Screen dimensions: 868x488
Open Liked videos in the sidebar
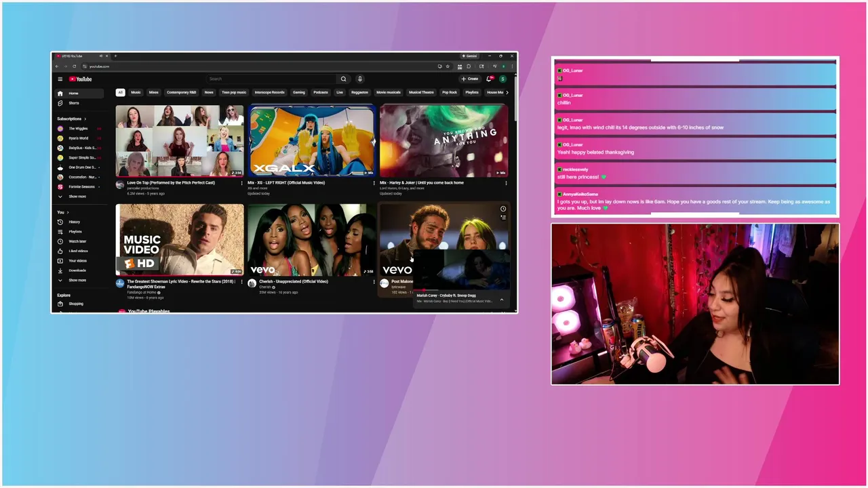pos(78,251)
